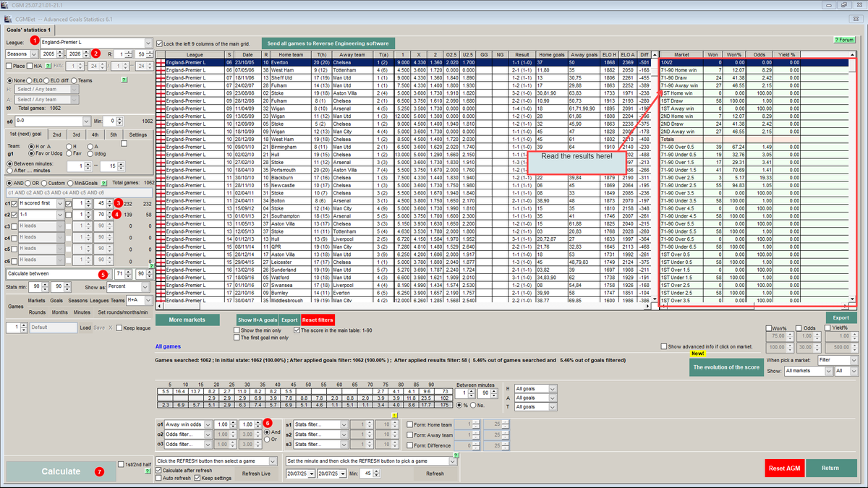Viewport: 868px width, 488px height.
Task: Enable 'Form: Home team' checkbox
Action: point(409,424)
